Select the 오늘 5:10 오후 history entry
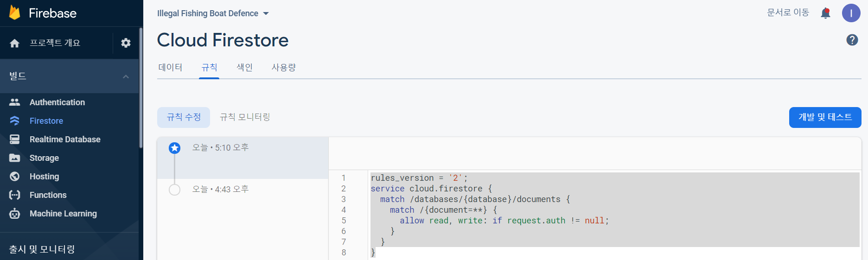868x260 pixels. (243, 158)
